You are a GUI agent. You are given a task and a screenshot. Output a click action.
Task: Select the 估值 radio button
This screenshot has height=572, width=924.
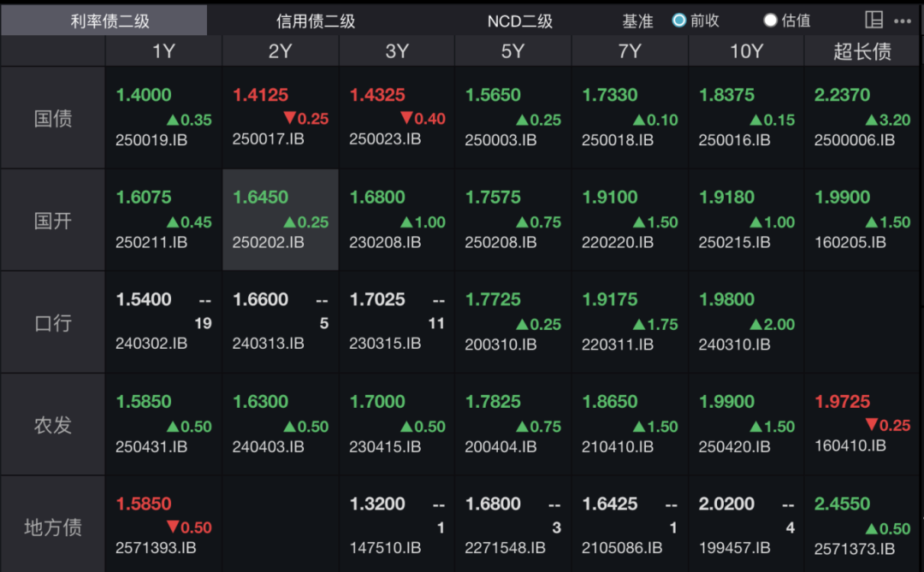click(x=770, y=21)
